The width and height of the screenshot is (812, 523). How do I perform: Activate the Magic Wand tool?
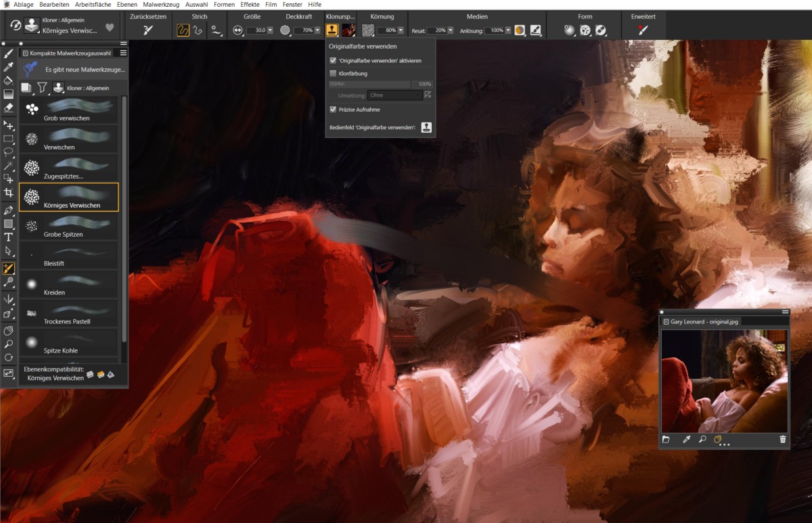pyautogui.click(x=9, y=166)
